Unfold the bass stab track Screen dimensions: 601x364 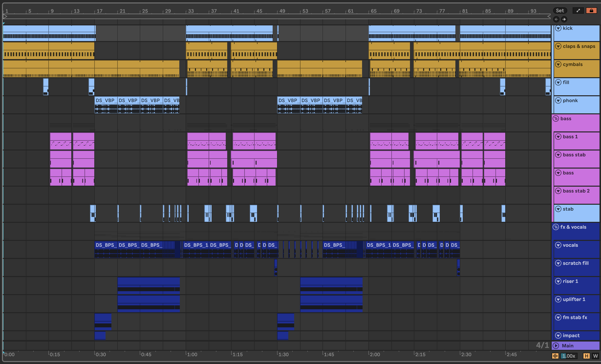tap(558, 155)
